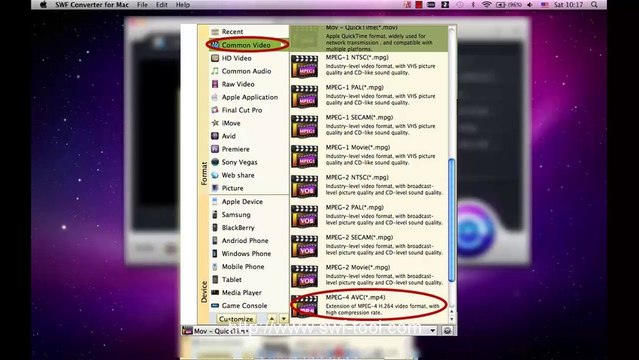The height and width of the screenshot is (360, 639).
Task: Choose the Apple Application icon
Action: click(x=215, y=97)
